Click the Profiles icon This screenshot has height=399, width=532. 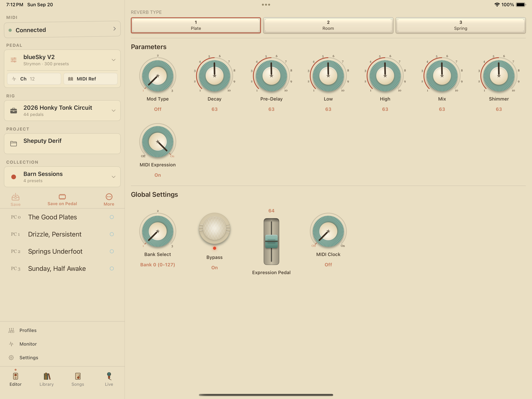[x=11, y=330]
